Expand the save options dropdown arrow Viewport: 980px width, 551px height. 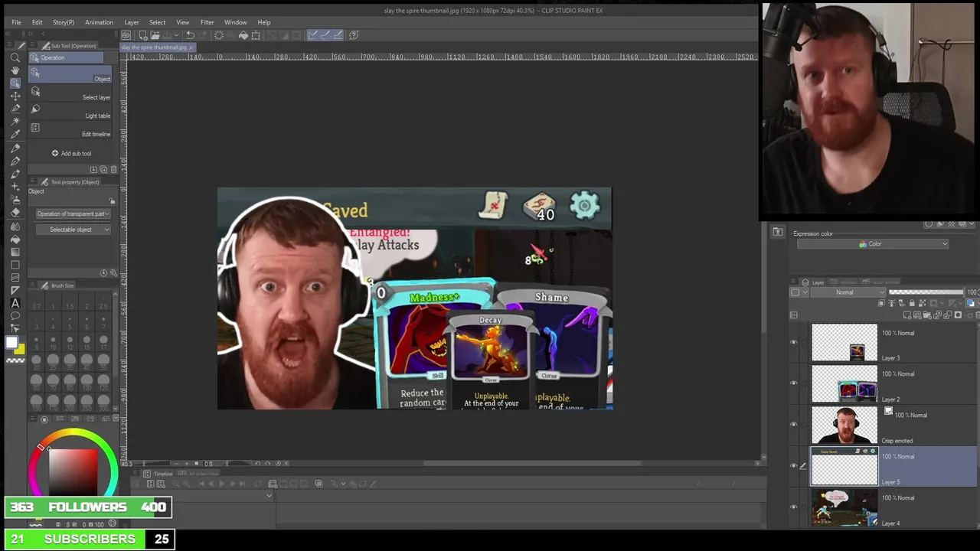(x=178, y=35)
